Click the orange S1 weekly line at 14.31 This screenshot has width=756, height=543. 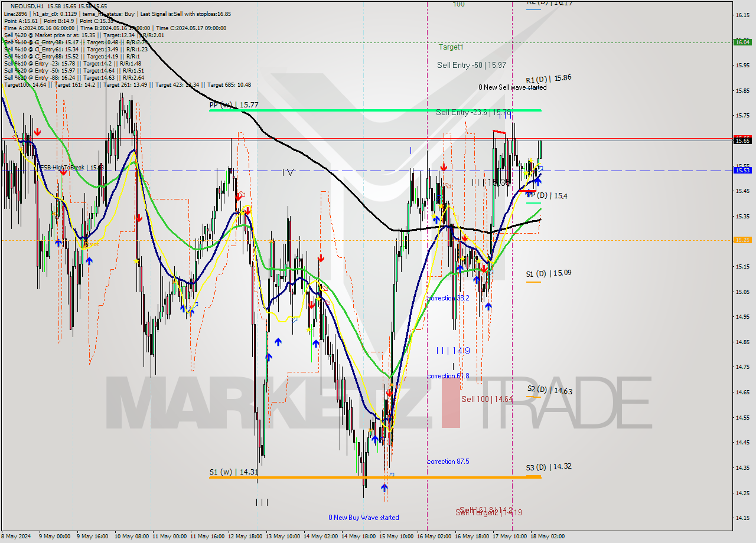(375, 477)
